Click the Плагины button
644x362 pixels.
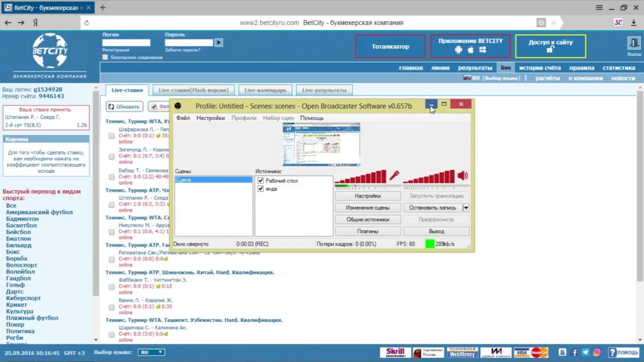tap(368, 231)
